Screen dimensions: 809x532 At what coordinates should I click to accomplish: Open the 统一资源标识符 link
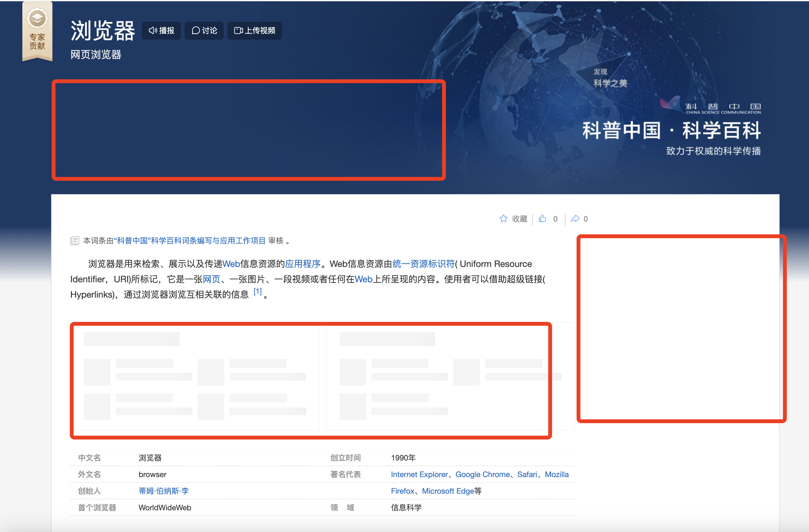point(424,264)
